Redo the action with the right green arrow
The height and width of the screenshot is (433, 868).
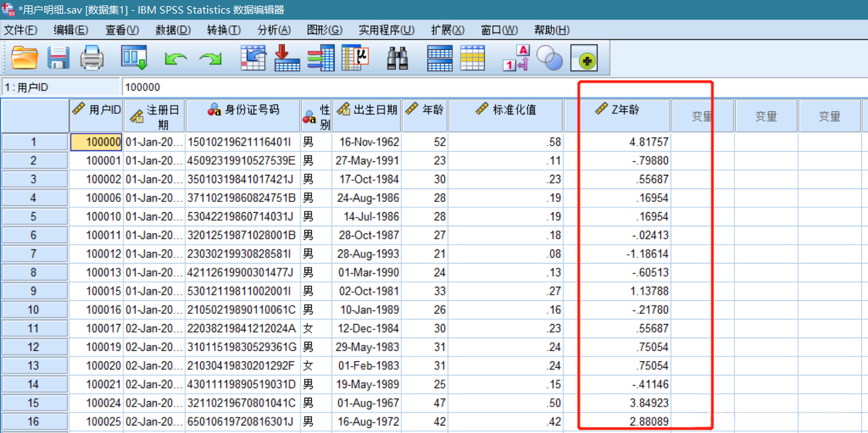210,60
